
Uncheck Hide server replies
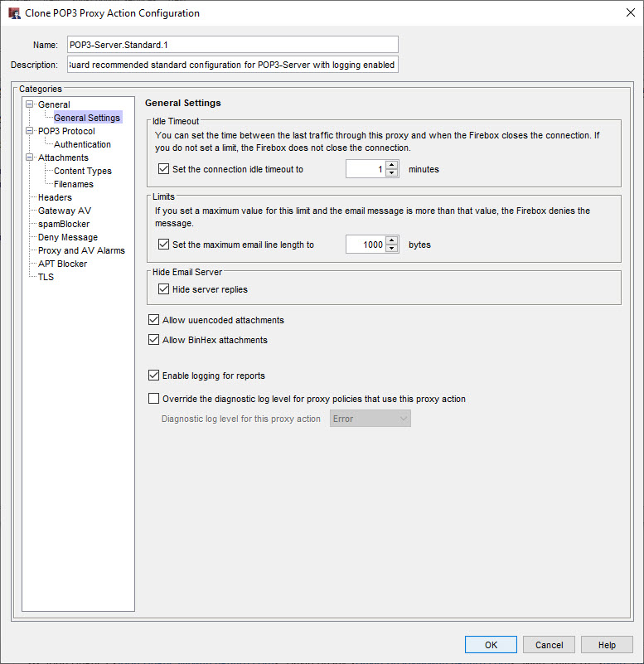point(163,289)
